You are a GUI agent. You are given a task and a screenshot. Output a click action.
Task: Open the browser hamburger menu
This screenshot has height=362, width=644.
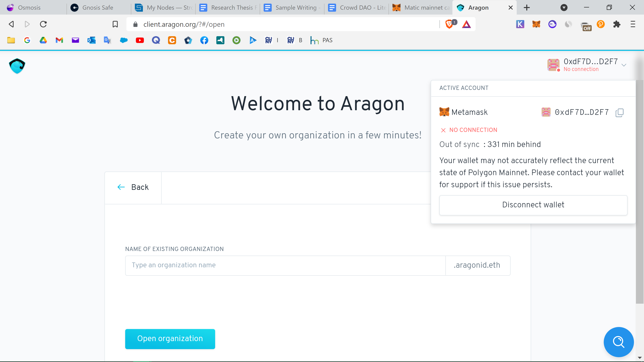click(633, 24)
